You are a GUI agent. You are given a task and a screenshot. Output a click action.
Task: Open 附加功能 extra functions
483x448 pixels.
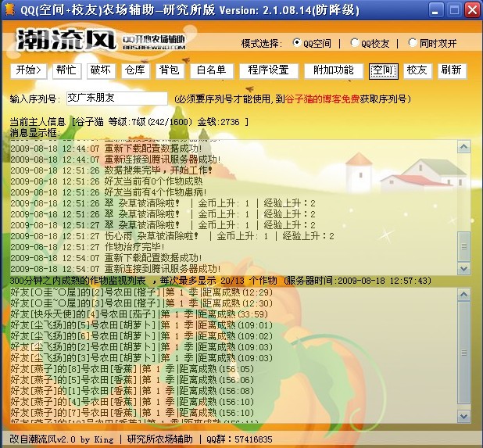[334, 71]
